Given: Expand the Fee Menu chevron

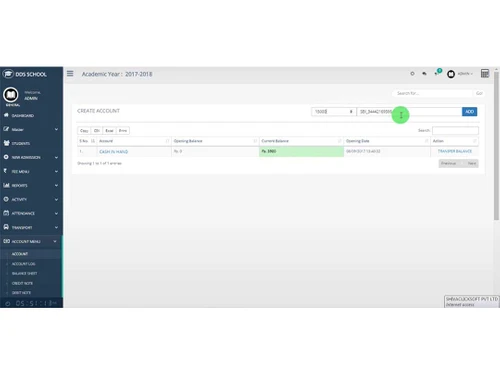Looking at the screenshot, I should pos(56,171).
